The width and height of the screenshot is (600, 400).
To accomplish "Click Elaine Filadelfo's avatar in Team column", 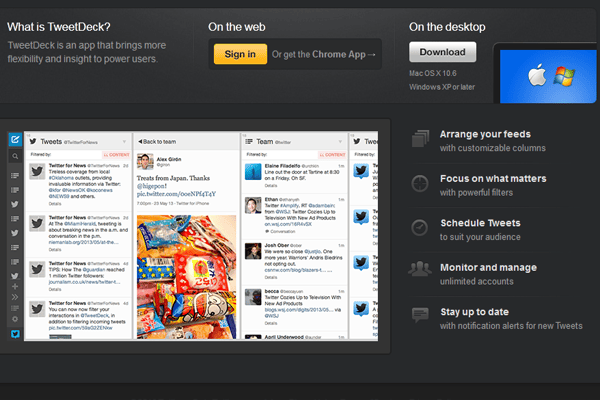I will [253, 171].
